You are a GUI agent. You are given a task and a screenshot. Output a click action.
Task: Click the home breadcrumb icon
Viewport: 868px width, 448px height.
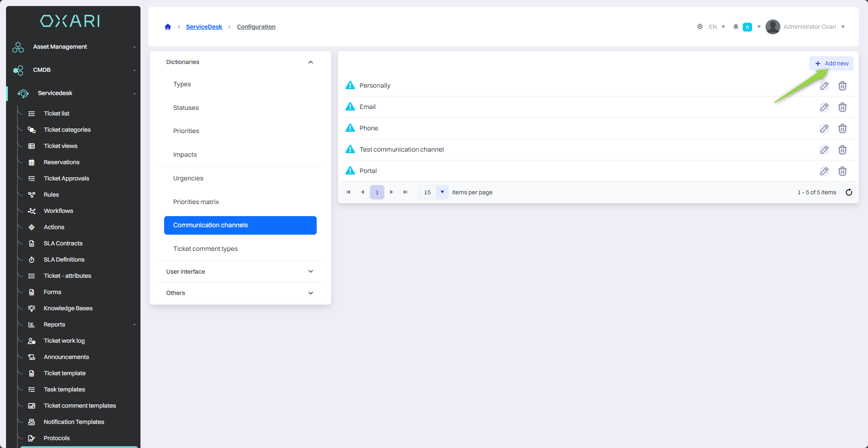click(168, 27)
